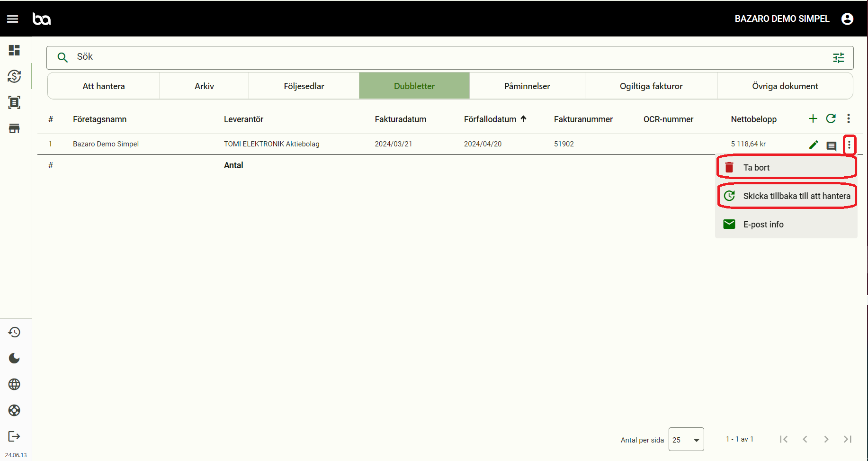Switch to the Att hantera tab
The width and height of the screenshot is (868, 461).
coord(104,86)
